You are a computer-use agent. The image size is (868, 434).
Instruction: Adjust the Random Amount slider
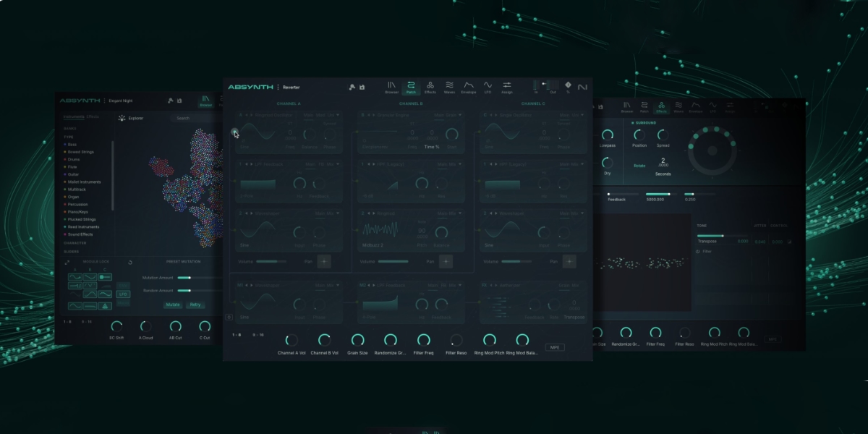point(200,291)
